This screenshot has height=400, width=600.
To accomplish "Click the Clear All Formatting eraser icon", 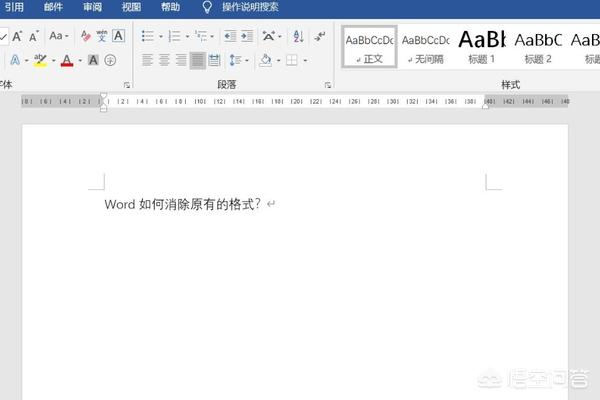I will (86, 36).
